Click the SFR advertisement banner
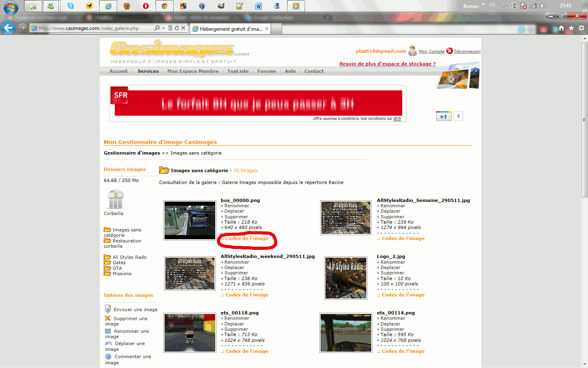Viewport: 588px width, 368px height. pos(258,103)
